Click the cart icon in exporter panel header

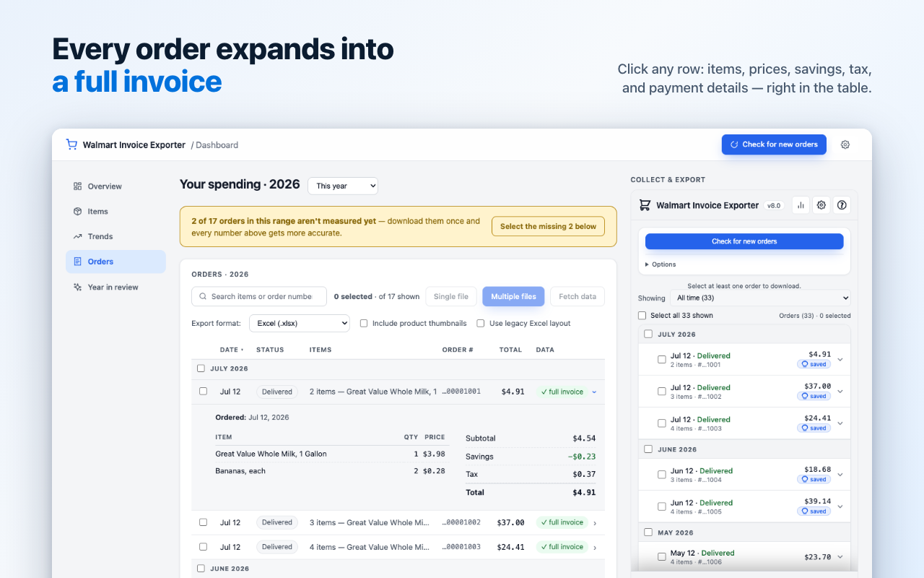tap(645, 205)
